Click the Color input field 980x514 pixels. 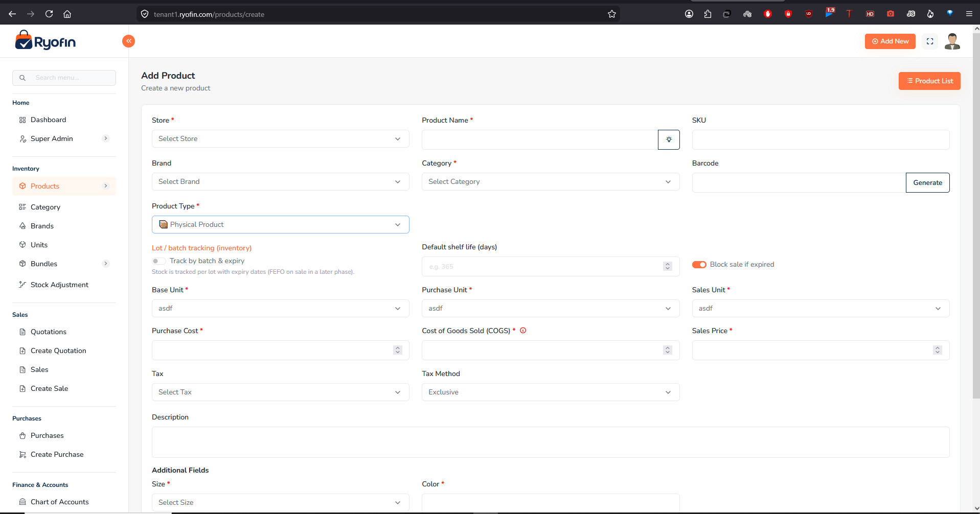[551, 503]
